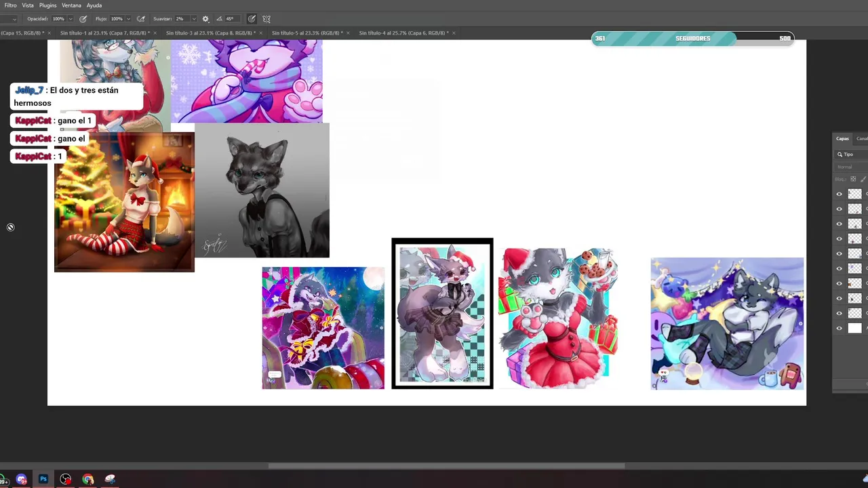
Task: Open OBS Studio from the taskbar
Action: 66,479
